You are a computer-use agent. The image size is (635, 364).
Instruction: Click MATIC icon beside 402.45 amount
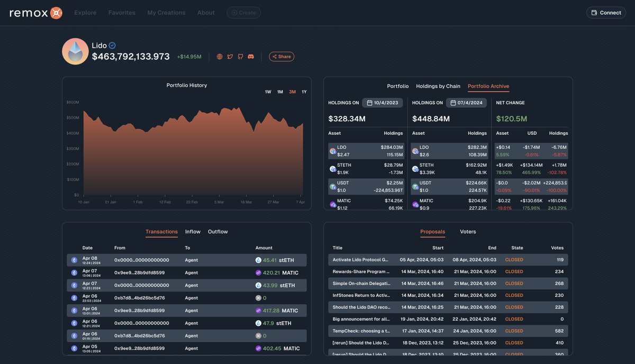pos(258,349)
